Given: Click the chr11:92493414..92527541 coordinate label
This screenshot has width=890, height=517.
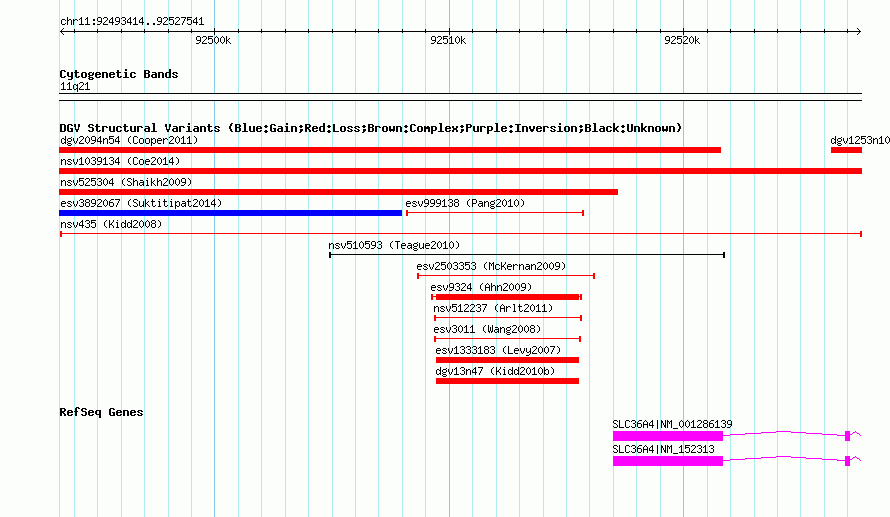Looking at the screenshot, I should point(132,22).
